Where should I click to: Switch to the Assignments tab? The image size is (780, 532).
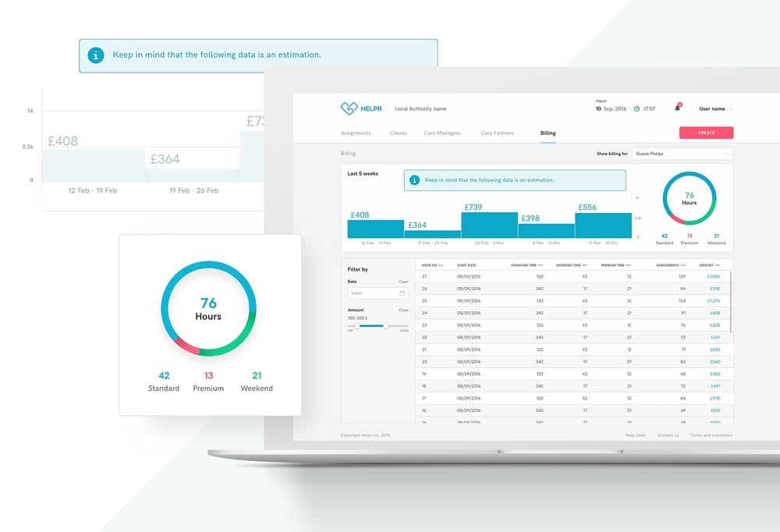click(x=356, y=133)
